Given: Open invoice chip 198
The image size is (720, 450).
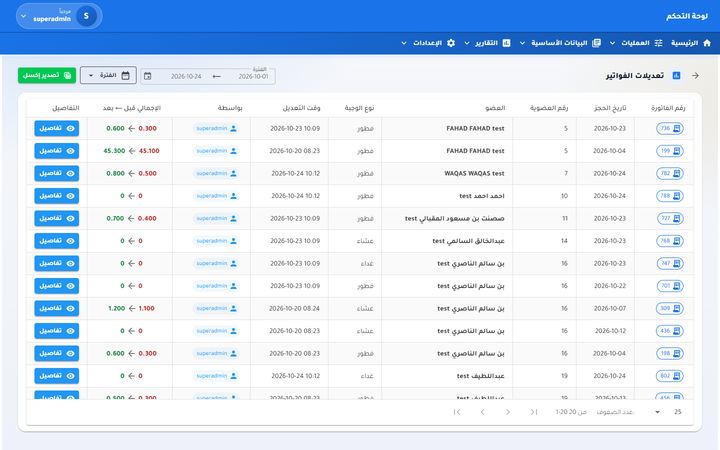Looking at the screenshot, I should click(x=669, y=353).
